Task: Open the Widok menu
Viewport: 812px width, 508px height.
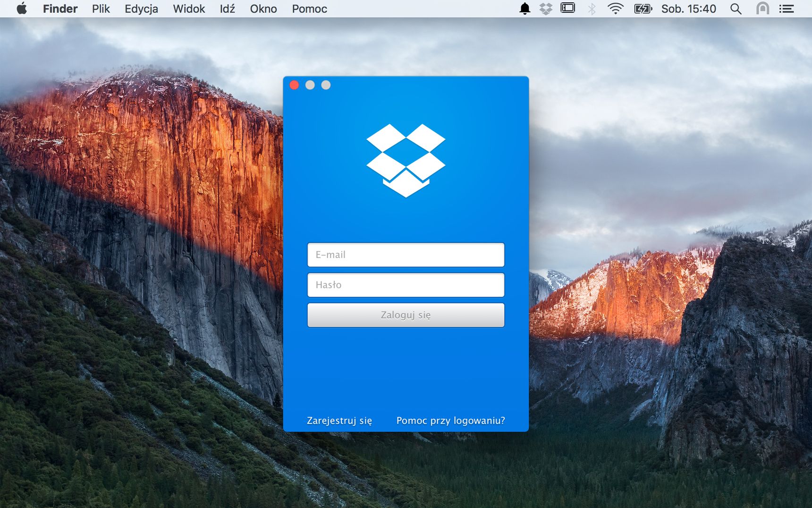Action: (x=189, y=9)
